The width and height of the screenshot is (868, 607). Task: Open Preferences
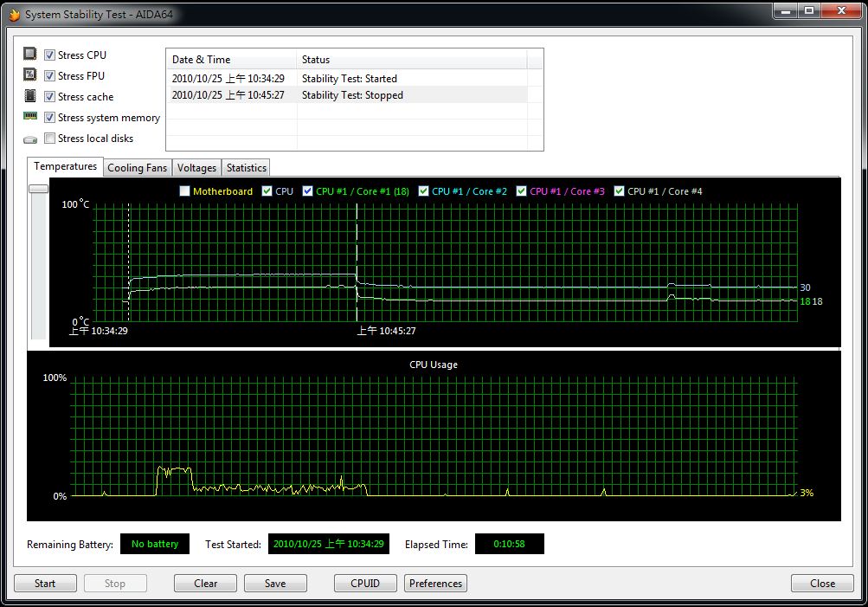point(435,583)
